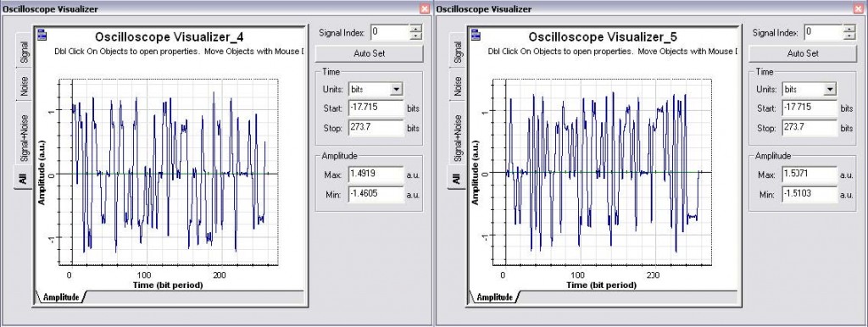Close the right Oscilloscope Visualizer window
This screenshot has width=868, height=327.
[x=859, y=8]
